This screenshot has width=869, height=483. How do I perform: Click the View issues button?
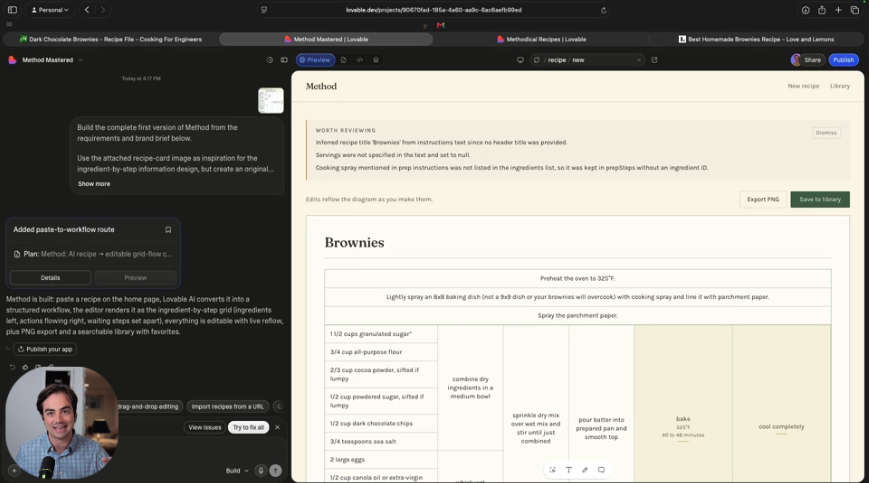click(205, 428)
